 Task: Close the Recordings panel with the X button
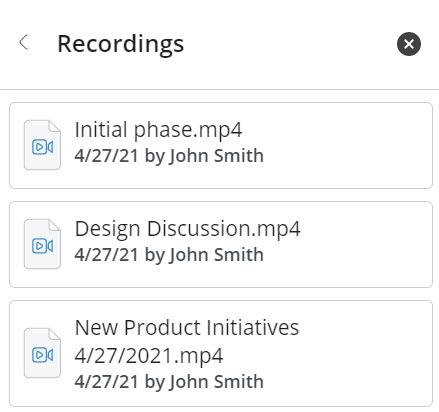pos(409,44)
